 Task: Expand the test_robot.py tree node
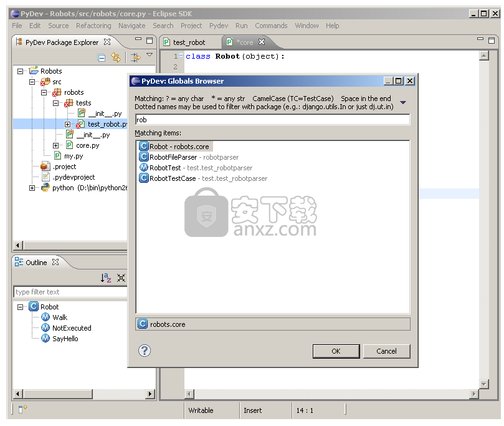[67, 124]
